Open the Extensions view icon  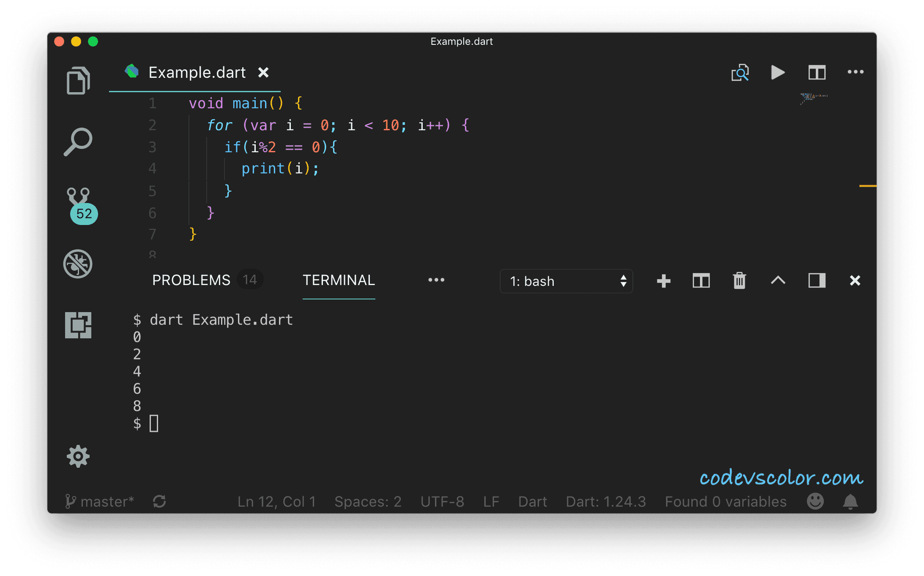pyautogui.click(x=78, y=325)
